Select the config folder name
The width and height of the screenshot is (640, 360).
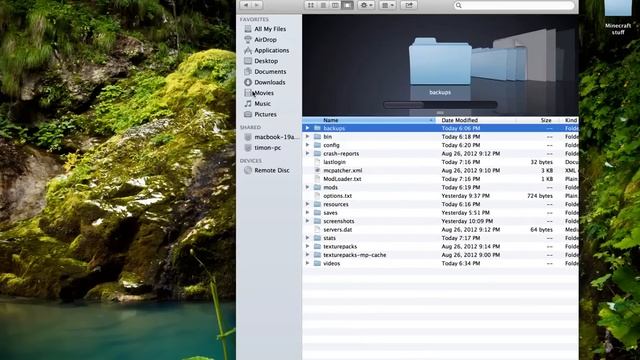[331, 145]
